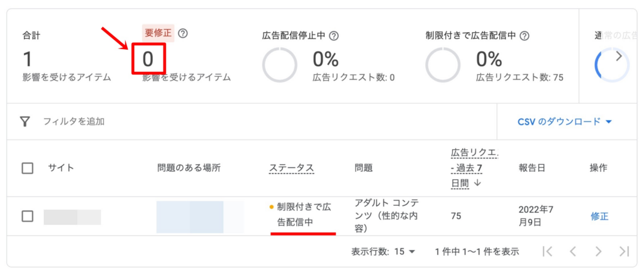Image resolution: width=644 pixels, height=277 pixels.
Task: Click the 広告配信停止中 0% progress circle
Action: click(279, 65)
